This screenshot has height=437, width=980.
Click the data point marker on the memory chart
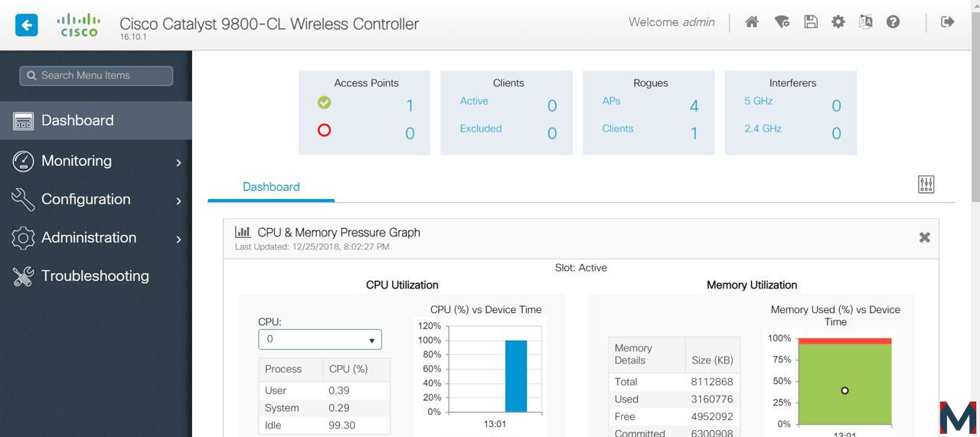[844, 390]
